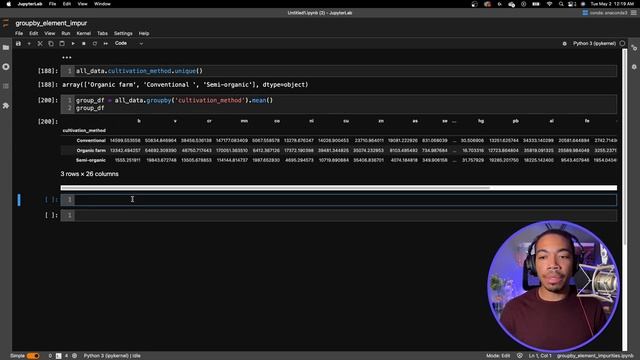The height and width of the screenshot is (360, 640).
Task: Open the debugger panel on right sidebar
Action: (x=634, y=67)
